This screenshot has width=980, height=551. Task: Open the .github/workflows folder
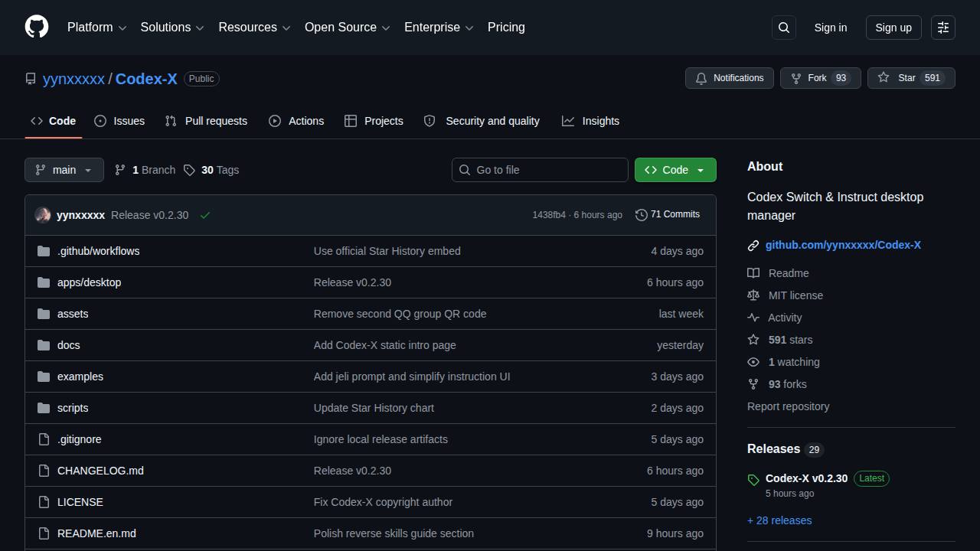[x=98, y=251]
